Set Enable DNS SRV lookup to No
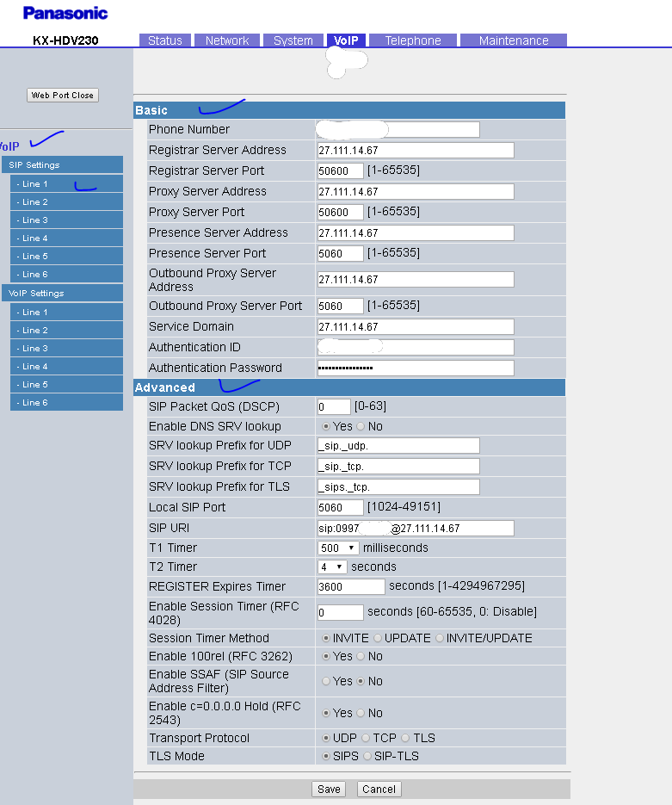 click(x=361, y=426)
